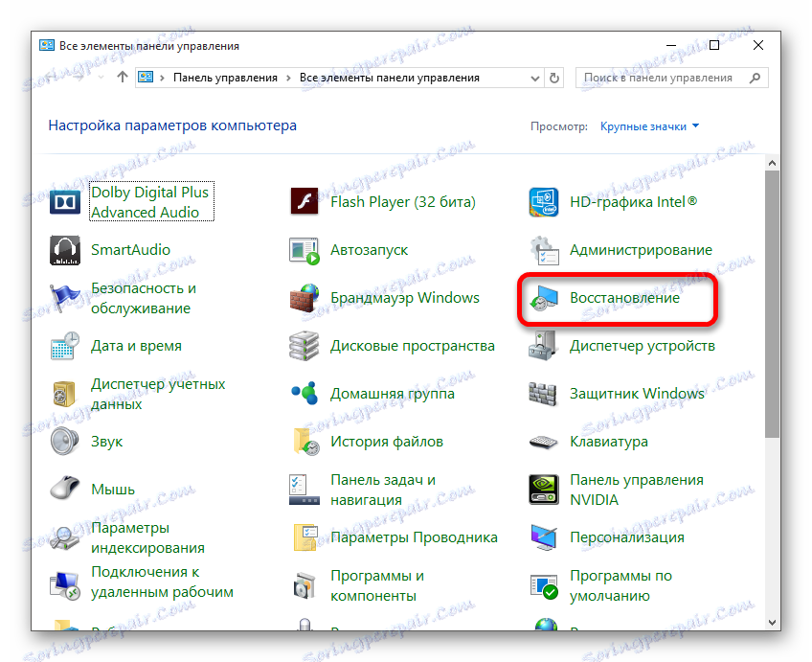Screen dimensions: 812x662
Task: Refresh the Control Panel view
Action: click(x=554, y=79)
